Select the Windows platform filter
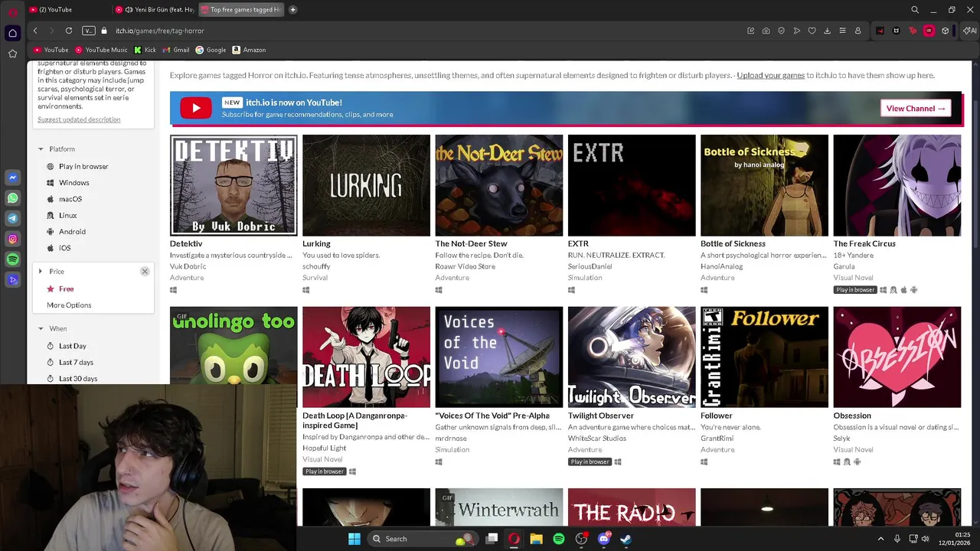 pyautogui.click(x=73, y=182)
